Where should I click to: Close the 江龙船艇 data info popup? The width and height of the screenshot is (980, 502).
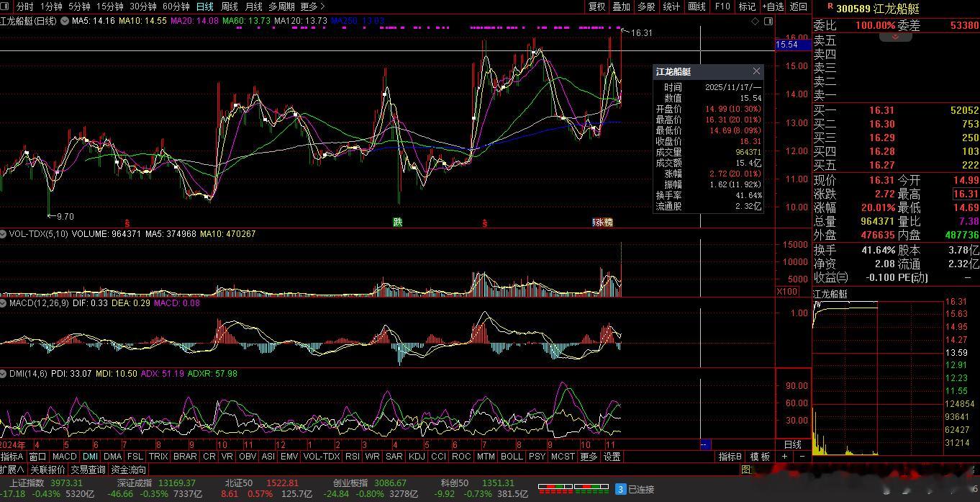(756, 71)
